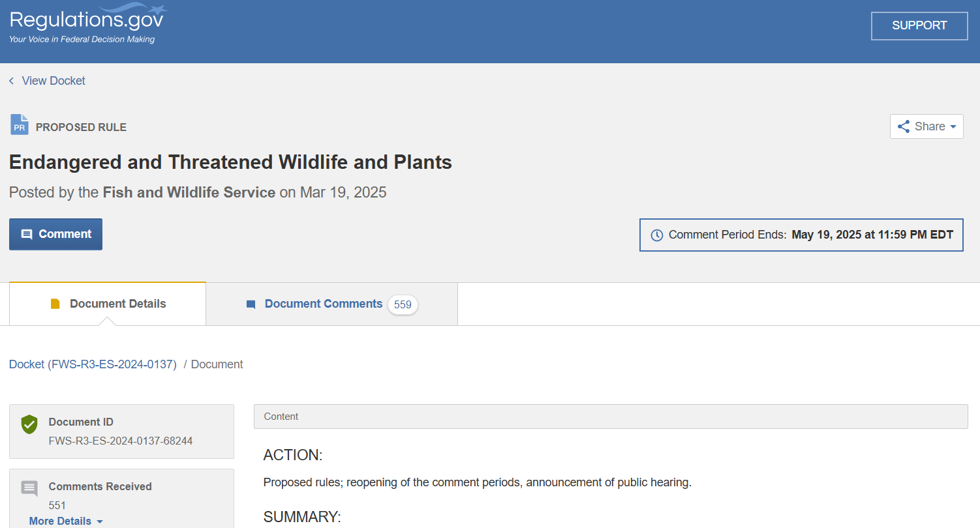Go back via View Docket link
Screen dimensions: 980x528
[54, 81]
